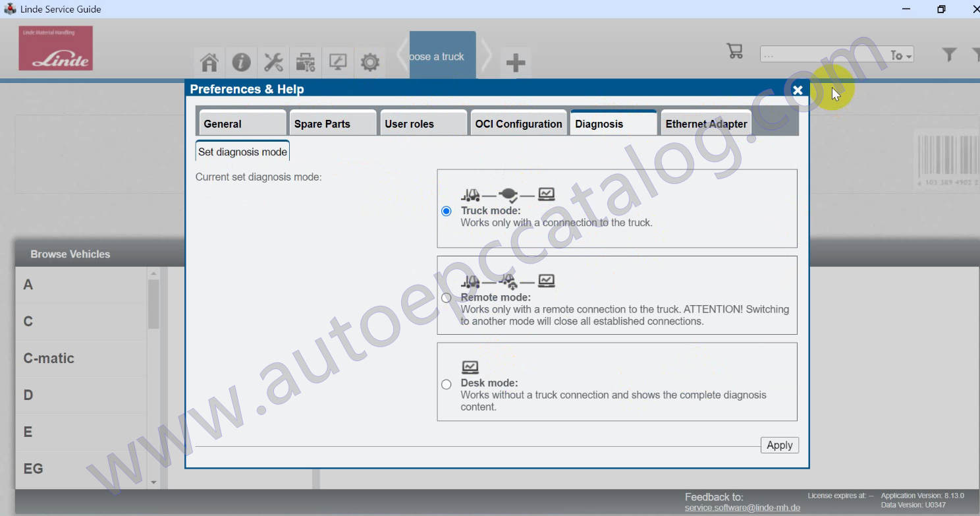The image size is (980, 516).
Task: Click the search input field
Action: coord(823,55)
